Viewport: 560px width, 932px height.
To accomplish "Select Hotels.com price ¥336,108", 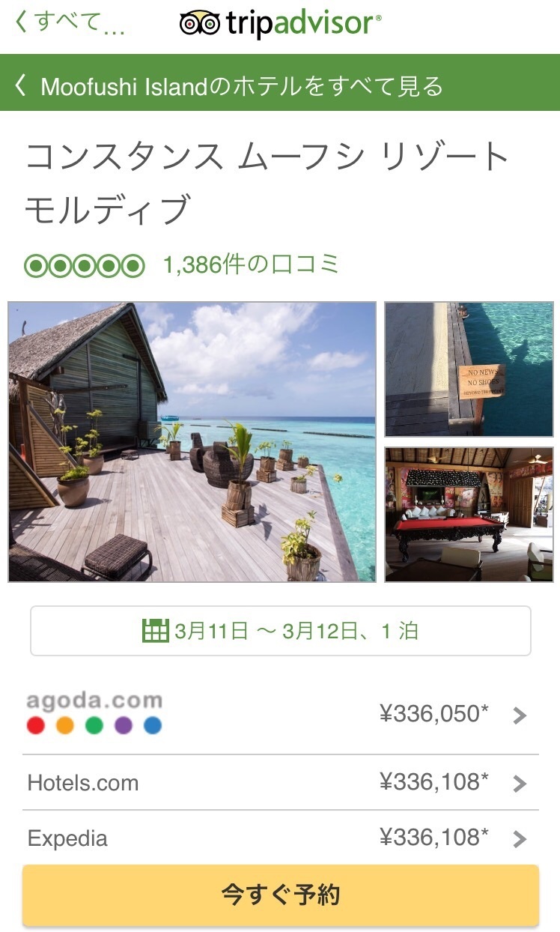I will pyautogui.click(x=434, y=782).
